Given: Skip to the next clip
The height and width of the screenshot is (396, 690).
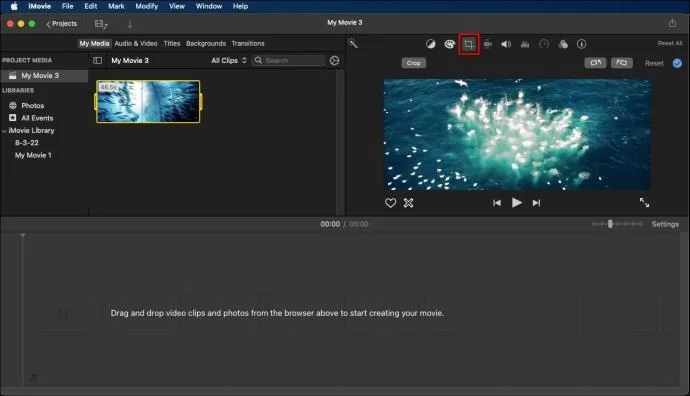Looking at the screenshot, I should pyautogui.click(x=536, y=203).
